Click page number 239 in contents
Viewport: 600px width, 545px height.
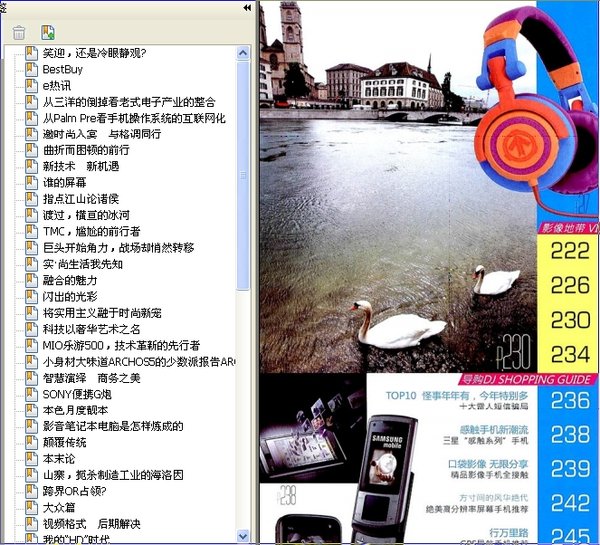point(570,469)
